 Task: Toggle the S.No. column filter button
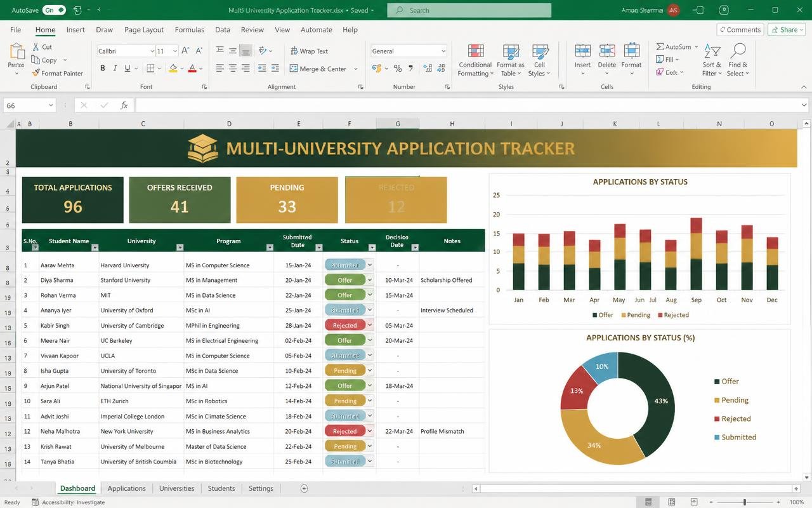pos(35,248)
